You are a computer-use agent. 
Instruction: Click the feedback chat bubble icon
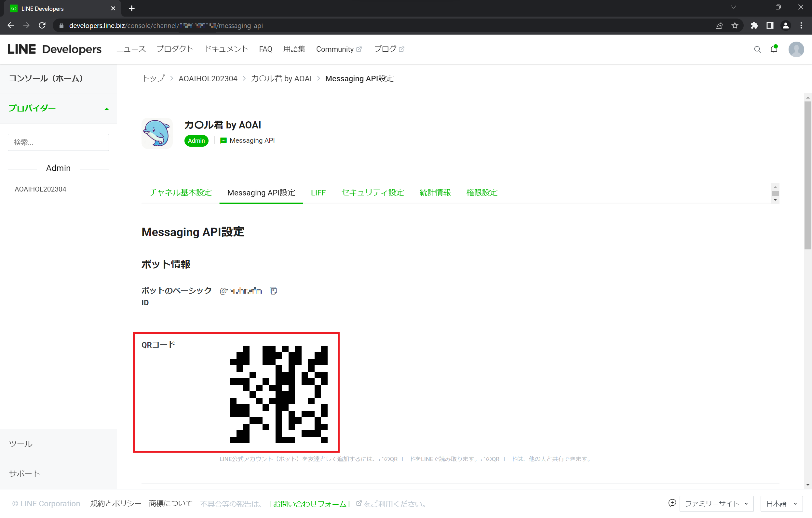click(x=672, y=503)
